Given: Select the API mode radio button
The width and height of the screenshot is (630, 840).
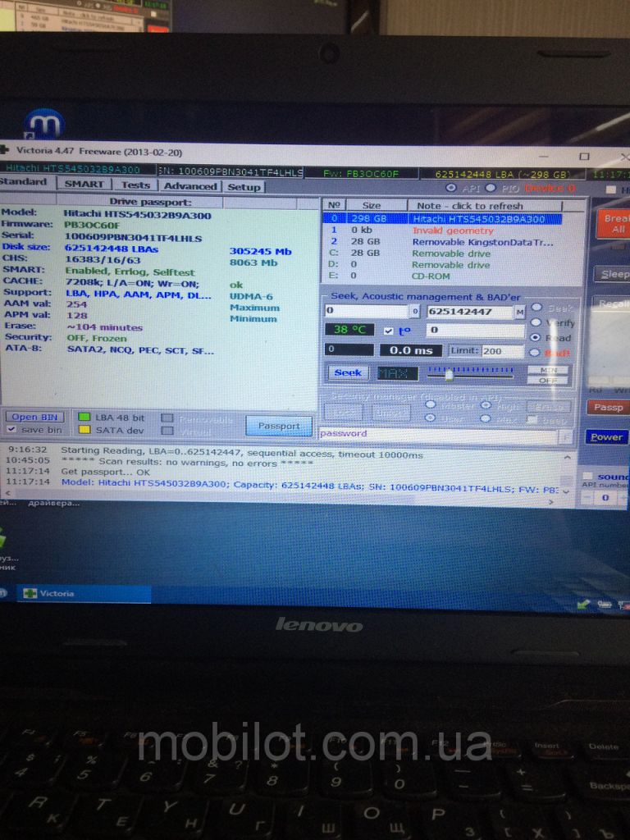Looking at the screenshot, I should 451,188.
